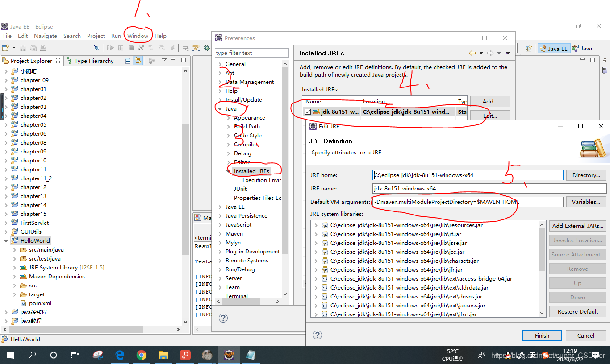Open Preferences page menu dropdown
Screen dimensions: 610x364
click(508, 53)
